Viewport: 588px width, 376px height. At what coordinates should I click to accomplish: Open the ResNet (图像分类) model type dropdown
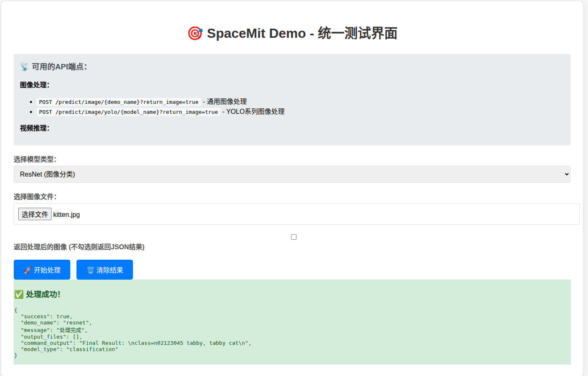click(292, 174)
